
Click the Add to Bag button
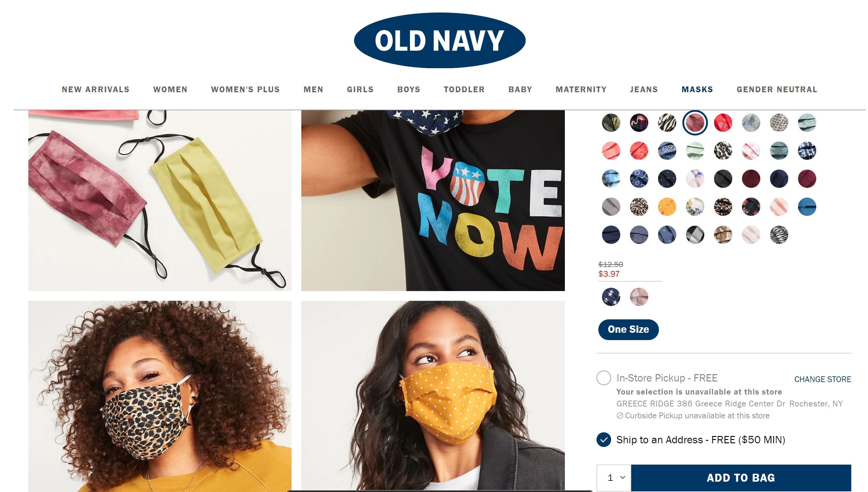click(741, 477)
